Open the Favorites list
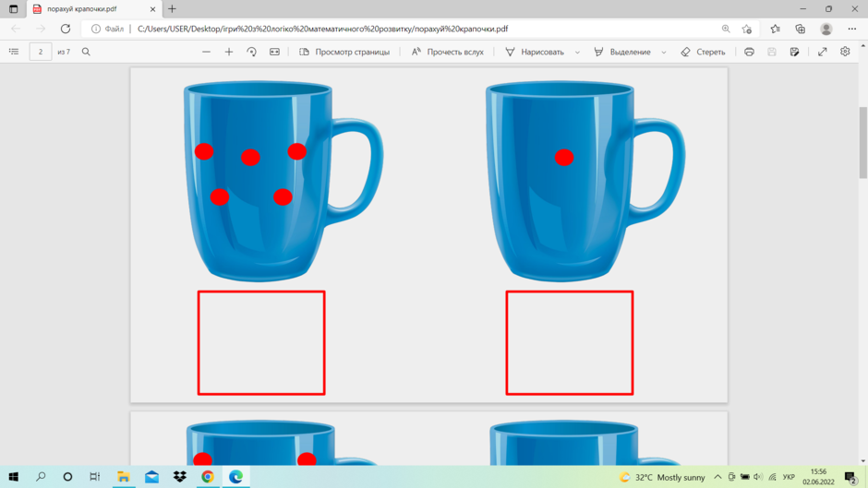 point(775,29)
